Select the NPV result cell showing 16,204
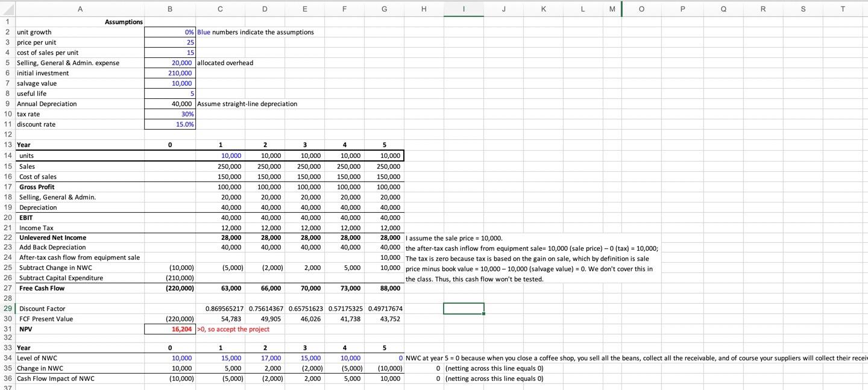The image size is (868, 390). [x=170, y=329]
